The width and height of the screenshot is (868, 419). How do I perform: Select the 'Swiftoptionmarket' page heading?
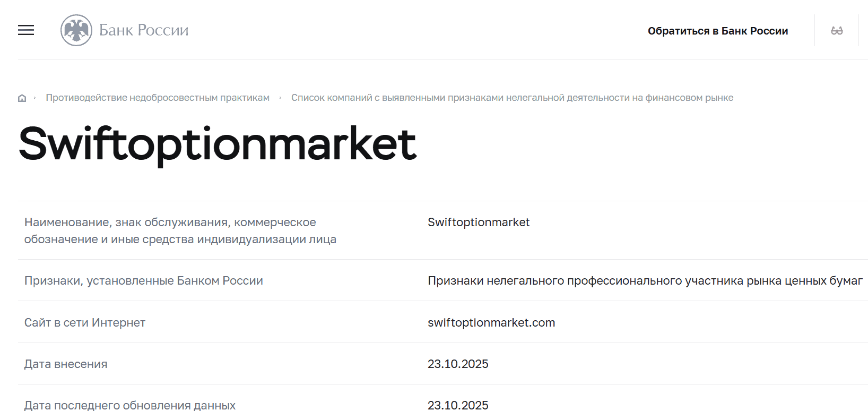217,142
